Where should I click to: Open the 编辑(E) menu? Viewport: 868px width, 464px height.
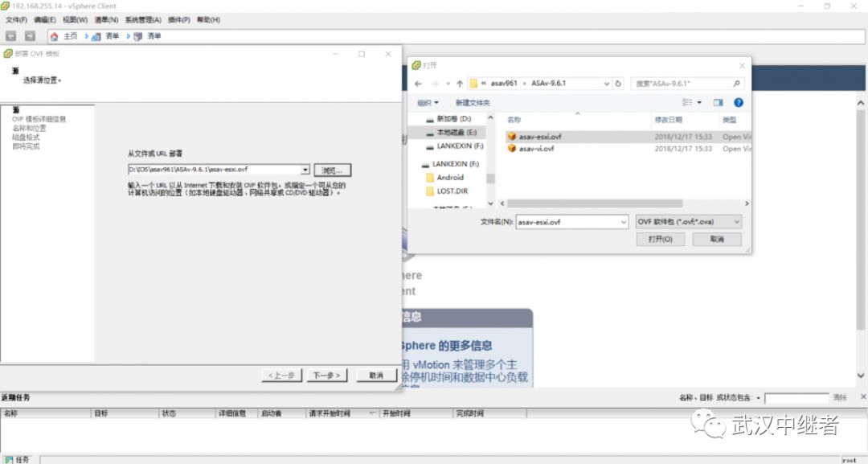(45, 20)
